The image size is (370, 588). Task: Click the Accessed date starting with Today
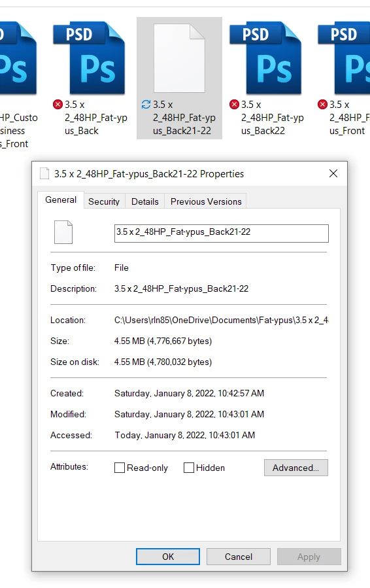[x=185, y=436]
